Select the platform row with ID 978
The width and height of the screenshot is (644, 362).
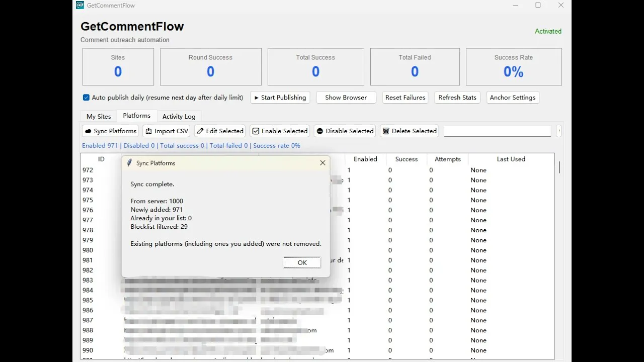(x=317, y=230)
